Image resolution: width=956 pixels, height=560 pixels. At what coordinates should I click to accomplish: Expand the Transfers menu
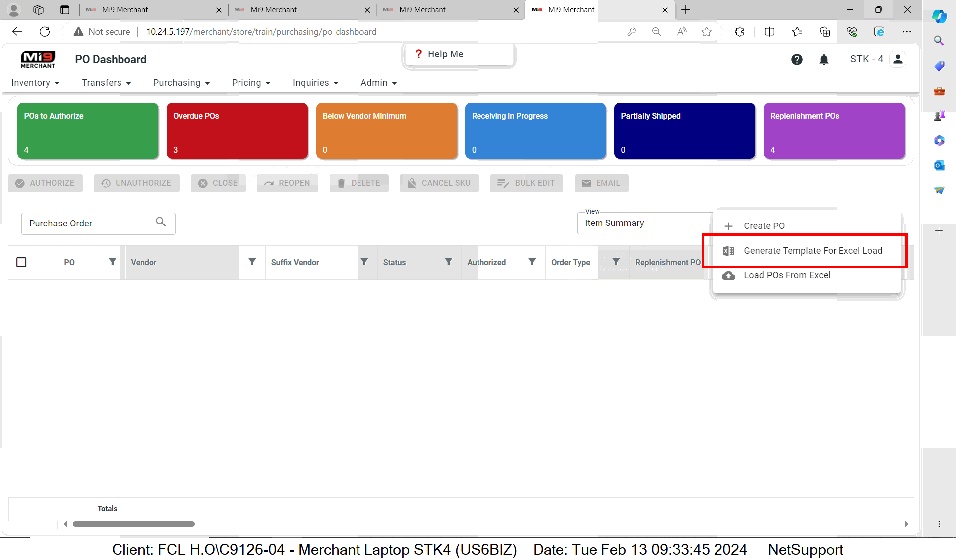(x=107, y=83)
